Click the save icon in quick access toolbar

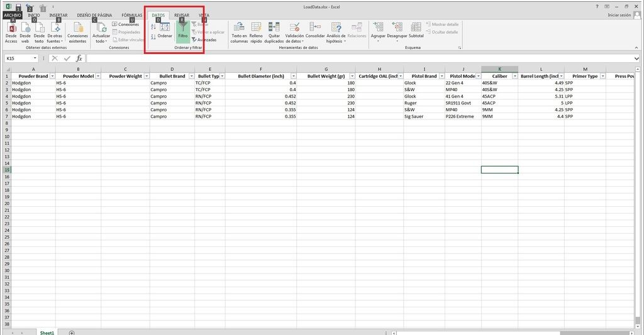[18, 6]
